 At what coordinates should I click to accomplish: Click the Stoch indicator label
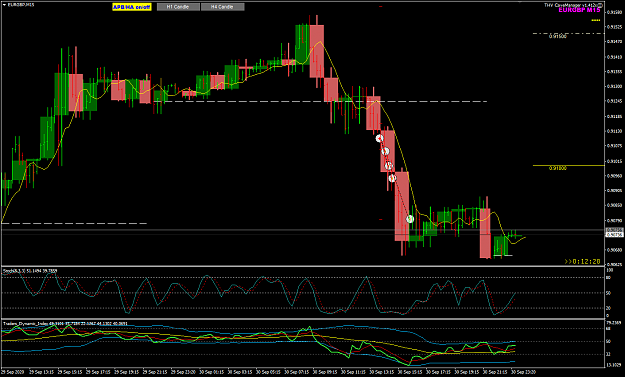[30, 271]
